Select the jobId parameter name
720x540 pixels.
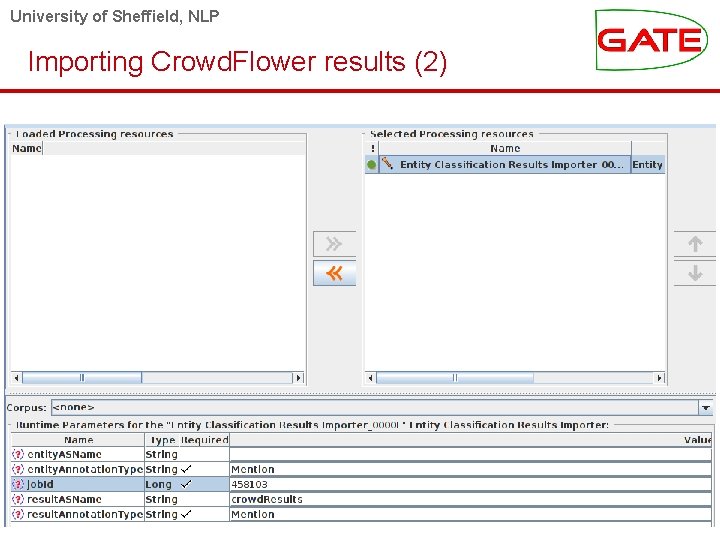point(40,484)
